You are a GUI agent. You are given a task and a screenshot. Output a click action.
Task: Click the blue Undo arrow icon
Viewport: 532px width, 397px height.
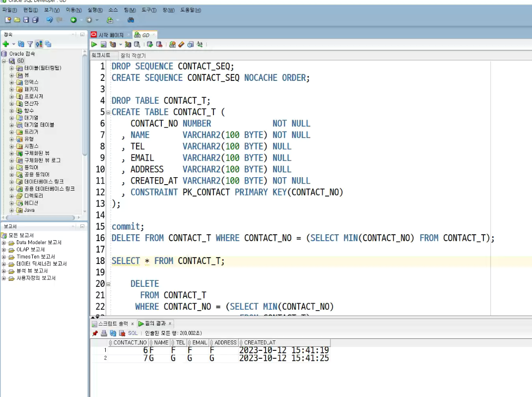pyautogui.click(x=50, y=20)
